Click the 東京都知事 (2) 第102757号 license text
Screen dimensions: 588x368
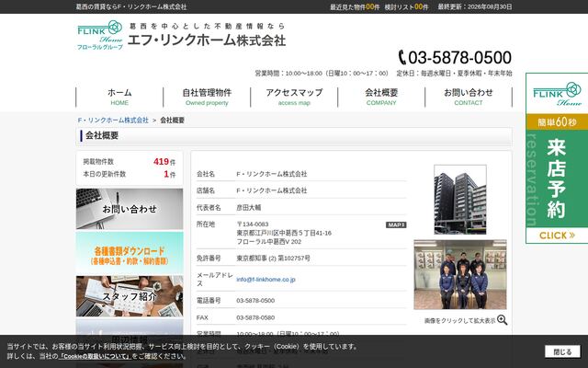pyautogui.click(x=273, y=259)
